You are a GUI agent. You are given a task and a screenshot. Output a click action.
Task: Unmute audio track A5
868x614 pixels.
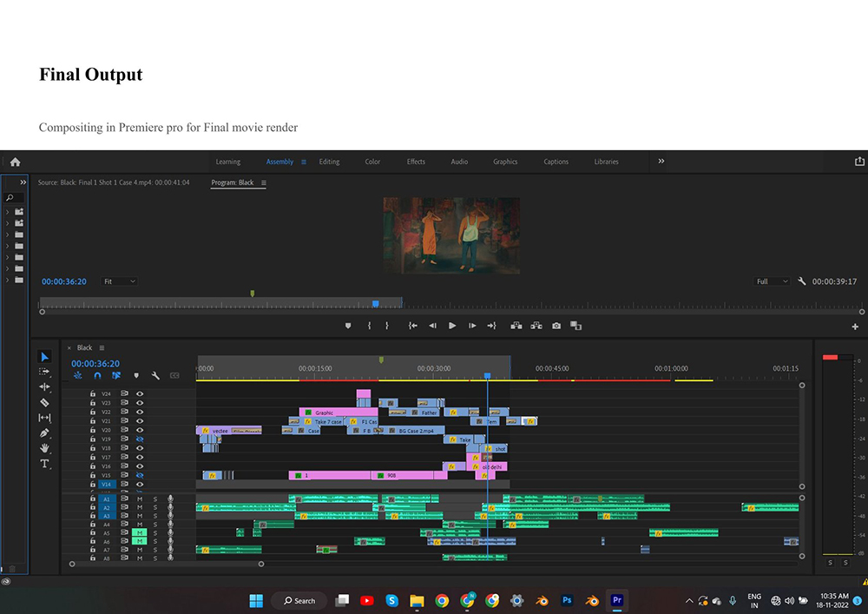click(139, 533)
